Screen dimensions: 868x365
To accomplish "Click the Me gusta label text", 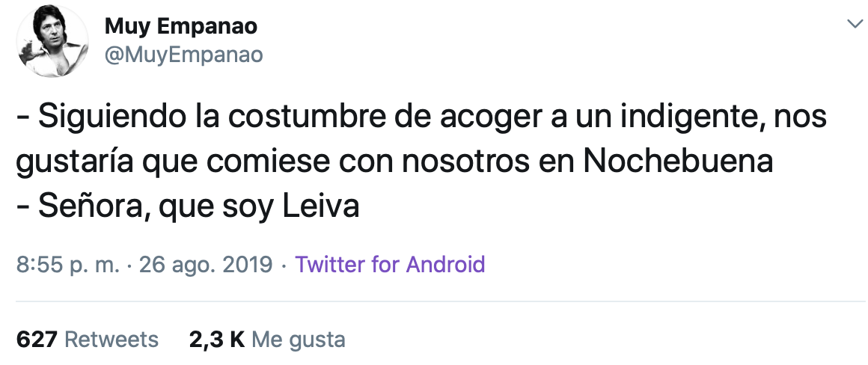I will coord(298,339).
